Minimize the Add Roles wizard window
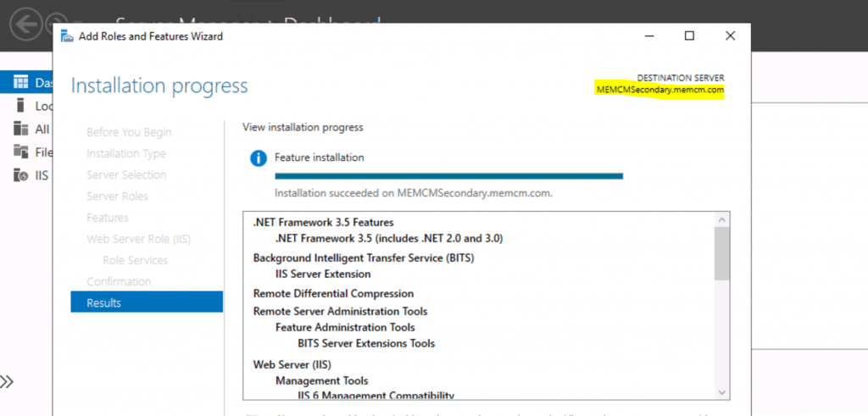 point(648,36)
